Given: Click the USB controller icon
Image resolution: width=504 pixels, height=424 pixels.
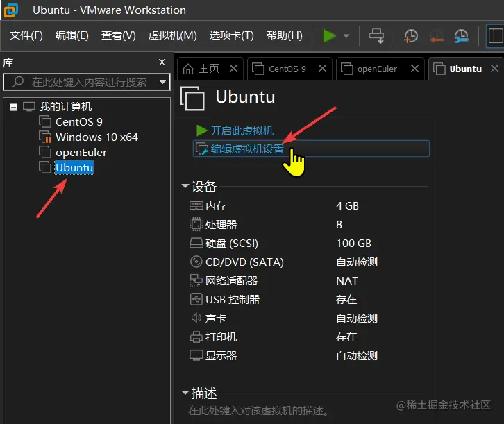Looking at the screenshot, I should click(x=196, y=299).
